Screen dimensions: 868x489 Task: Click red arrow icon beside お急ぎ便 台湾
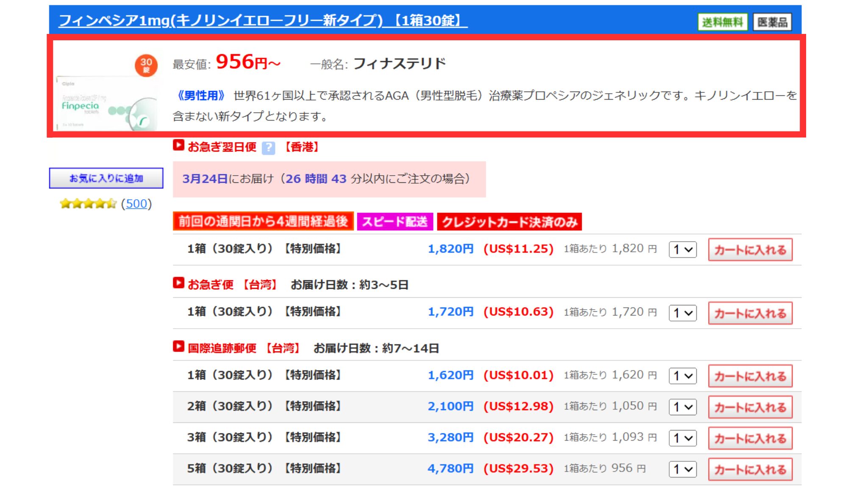pos(178,283)
